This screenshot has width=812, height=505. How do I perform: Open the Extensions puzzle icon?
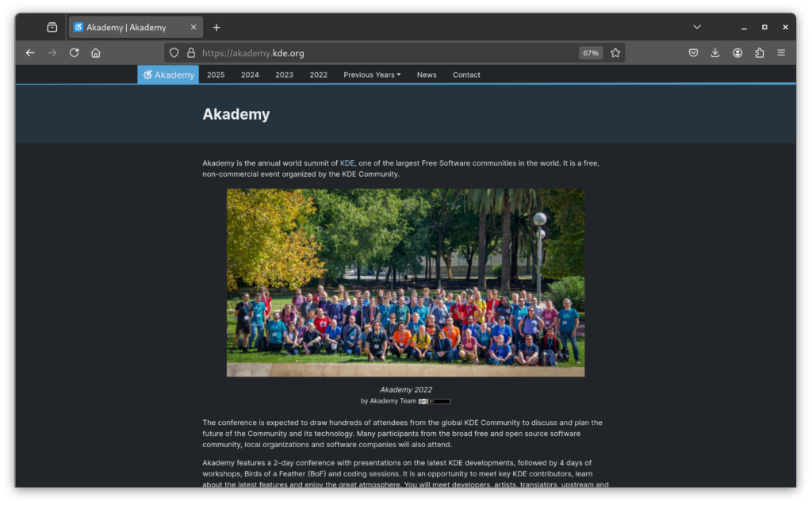coord(760,53)
